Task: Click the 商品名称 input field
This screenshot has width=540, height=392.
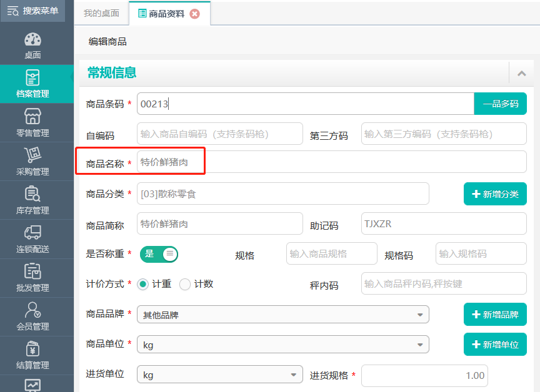Action: pos(332,162)
